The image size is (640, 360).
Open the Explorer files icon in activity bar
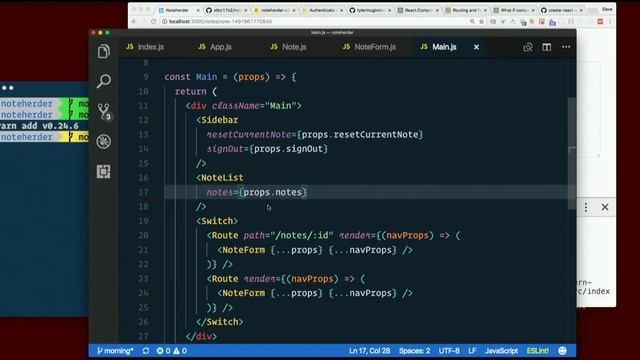coord(104,51)
